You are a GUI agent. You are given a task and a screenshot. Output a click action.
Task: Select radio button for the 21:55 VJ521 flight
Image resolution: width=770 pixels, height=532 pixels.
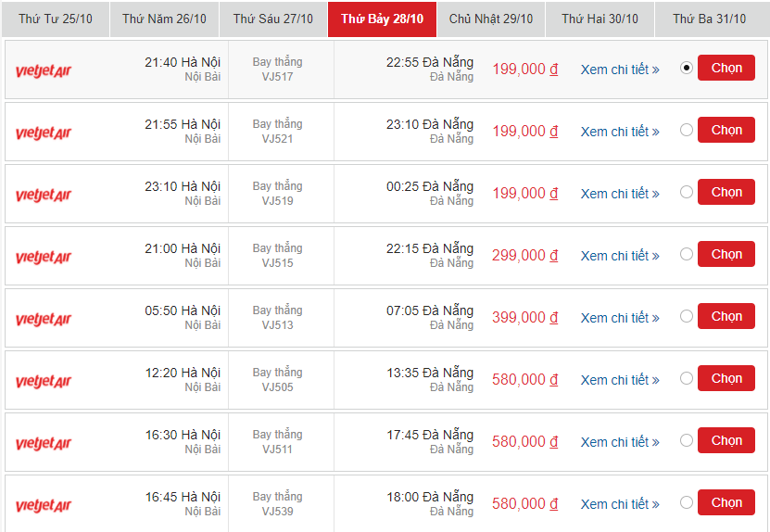(x=686, y=130)
